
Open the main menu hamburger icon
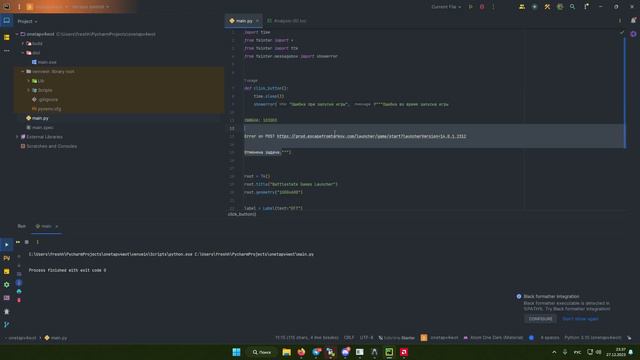point(19,7)
